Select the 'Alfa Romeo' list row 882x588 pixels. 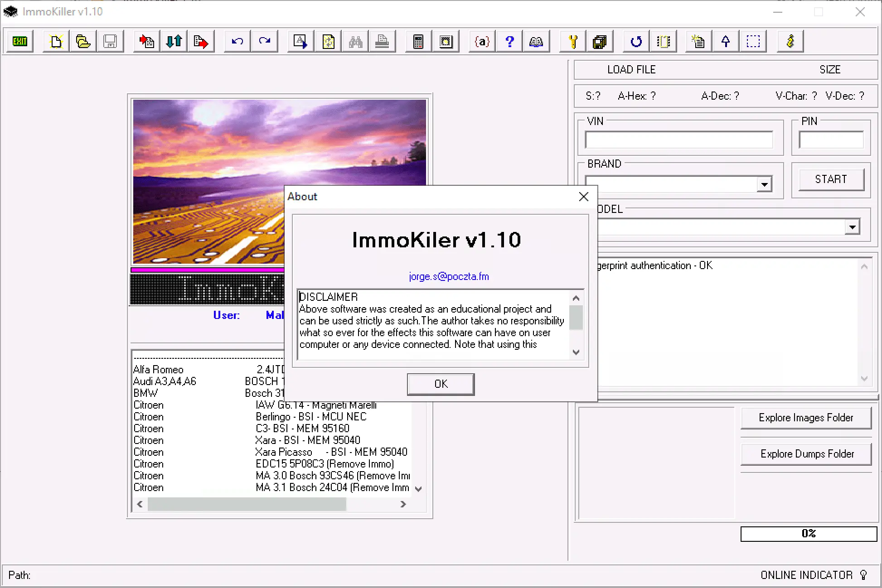coord(208,370)
